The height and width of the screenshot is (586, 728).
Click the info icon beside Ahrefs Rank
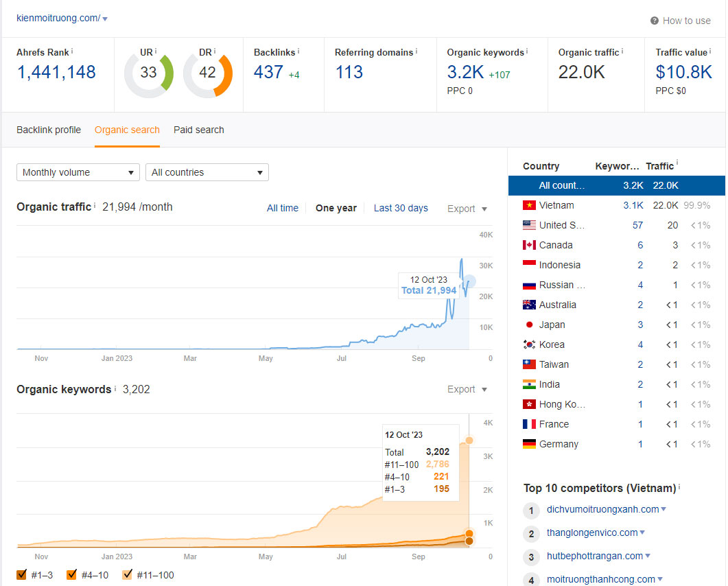pyautogui.click(x=72, y=51)
